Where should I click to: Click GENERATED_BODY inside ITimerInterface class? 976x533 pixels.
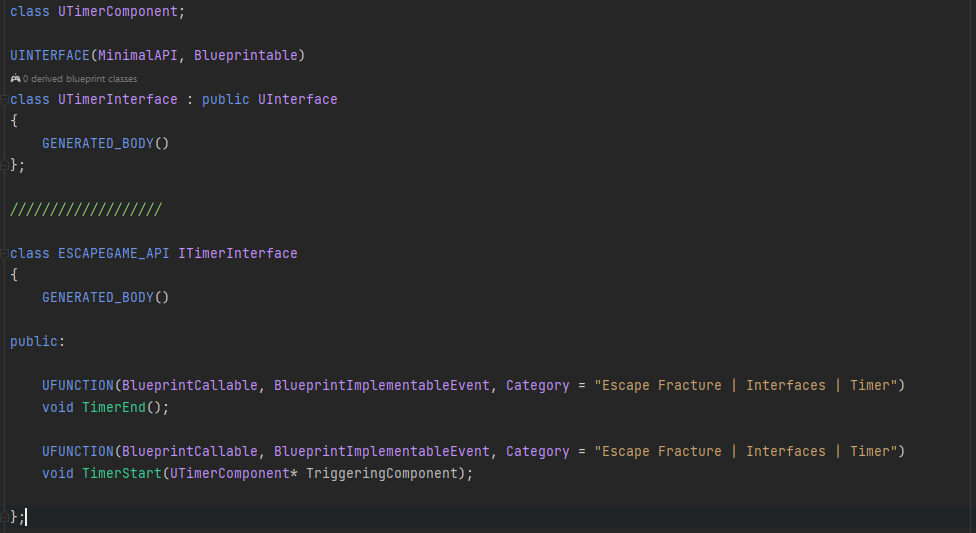(98, 298)
